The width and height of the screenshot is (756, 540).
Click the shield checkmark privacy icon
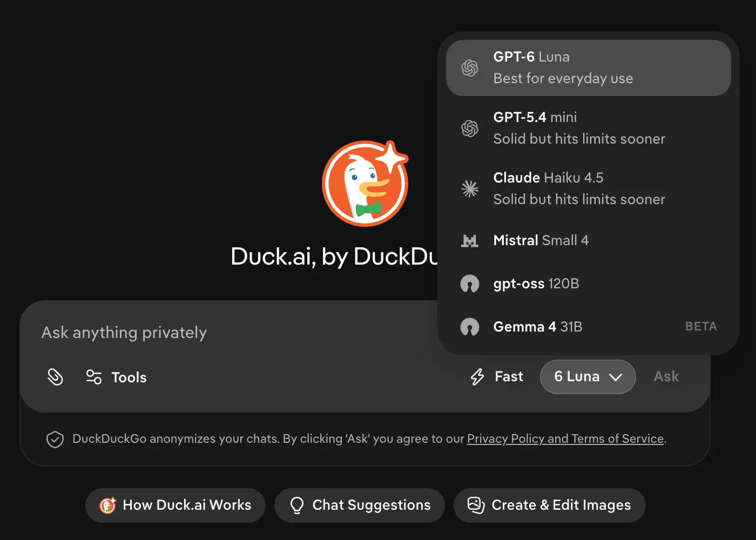pos(55,440)
